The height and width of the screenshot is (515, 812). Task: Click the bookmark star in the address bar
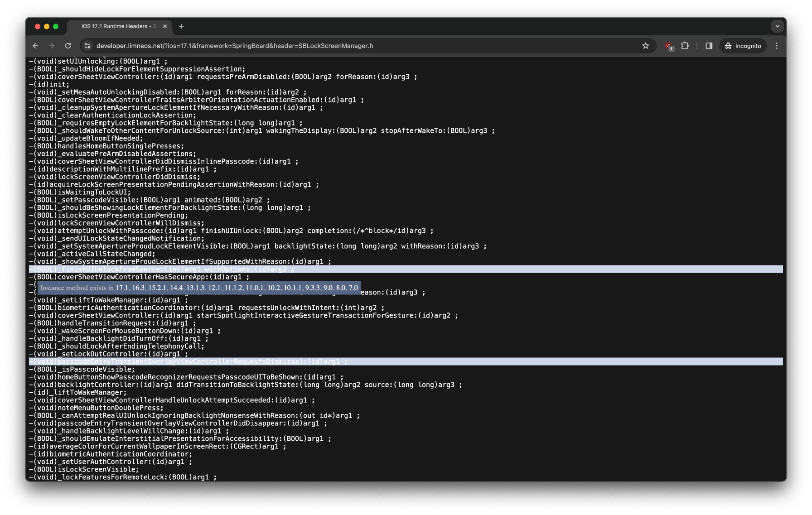pyautogui.click(x=646, y=46)
